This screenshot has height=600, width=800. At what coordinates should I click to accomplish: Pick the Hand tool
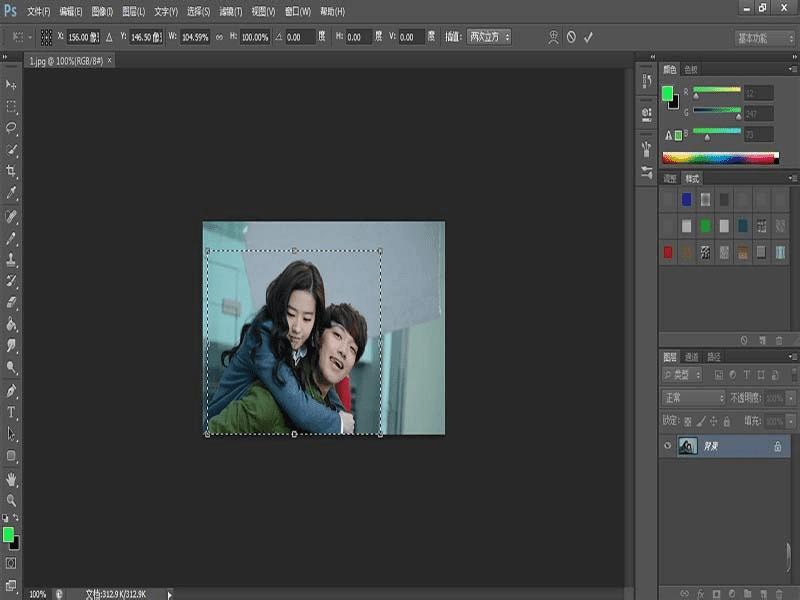click(12, 478)
